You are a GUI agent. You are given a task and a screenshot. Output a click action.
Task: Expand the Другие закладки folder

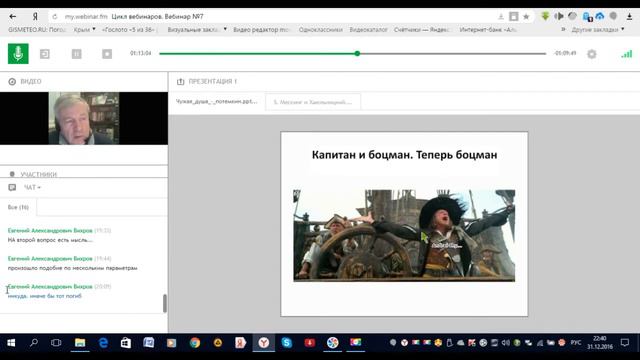(x=598, y=30)
